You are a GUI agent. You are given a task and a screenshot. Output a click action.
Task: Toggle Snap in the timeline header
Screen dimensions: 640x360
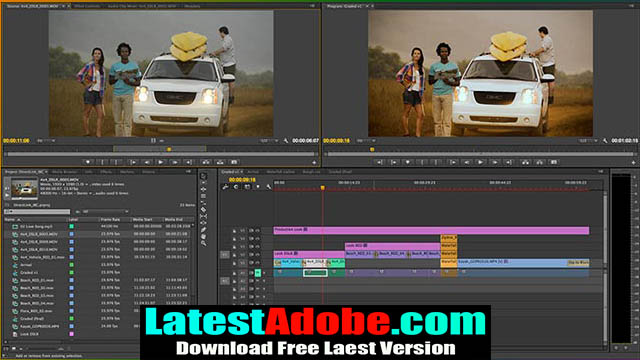tap(236, 187)
